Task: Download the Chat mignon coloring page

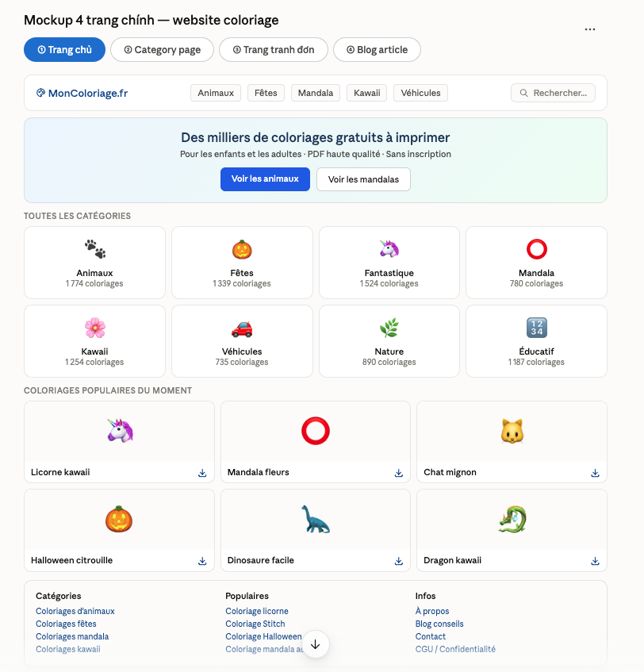Action: coord(595,473)
